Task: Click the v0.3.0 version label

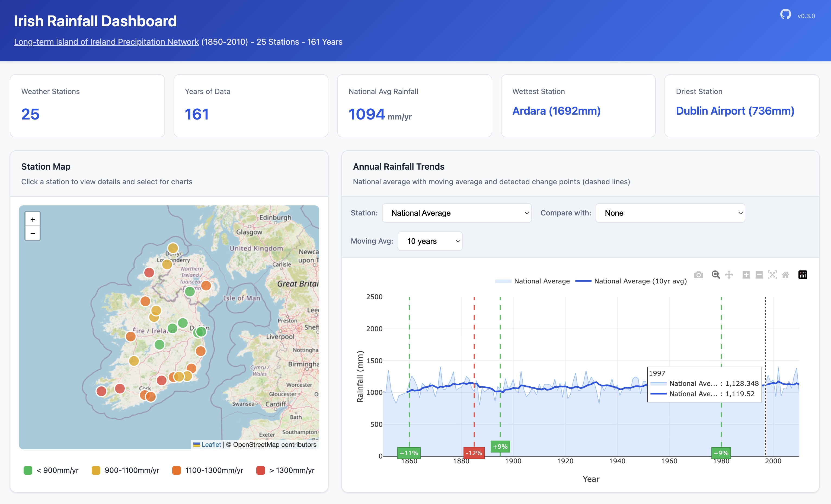Action: point(806,16)
